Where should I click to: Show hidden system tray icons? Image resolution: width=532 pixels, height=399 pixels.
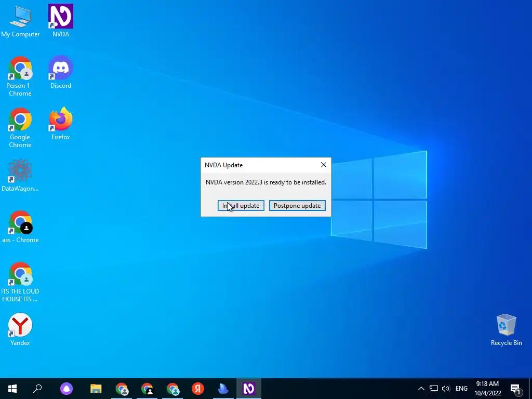click(421, 389)
